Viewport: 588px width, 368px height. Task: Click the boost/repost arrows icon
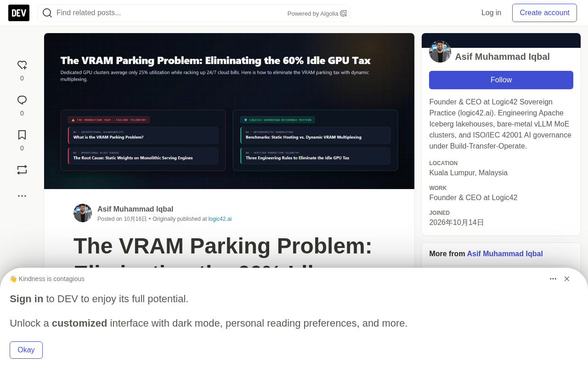coord(22,170)
